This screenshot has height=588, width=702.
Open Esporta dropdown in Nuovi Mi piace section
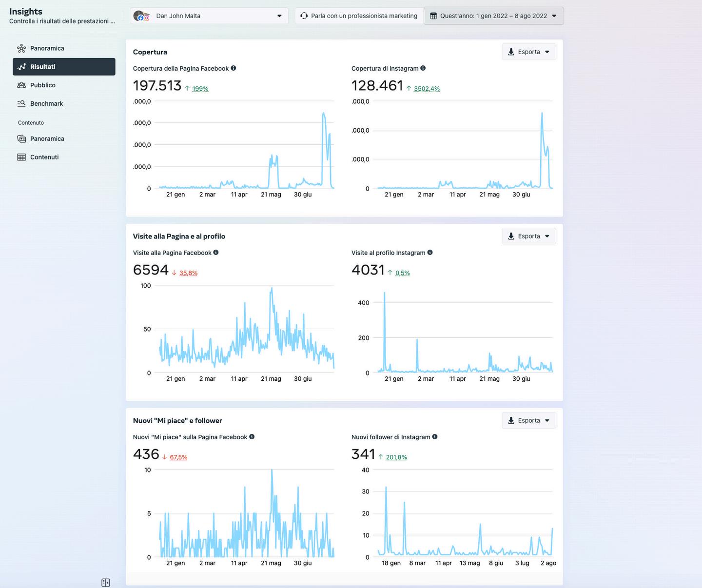[x=529, y=420]
